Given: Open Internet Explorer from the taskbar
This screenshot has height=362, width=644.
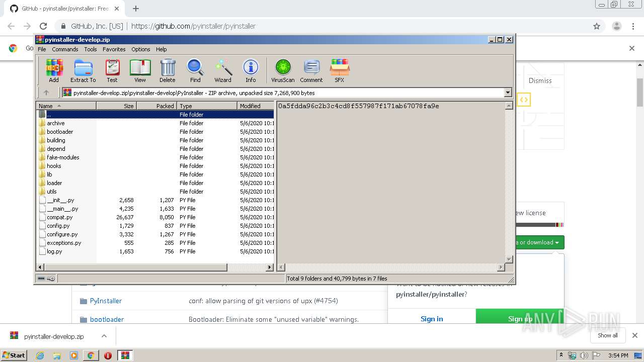Looking at the screenshot, I should pyautogui.click(x=40, y=355).
